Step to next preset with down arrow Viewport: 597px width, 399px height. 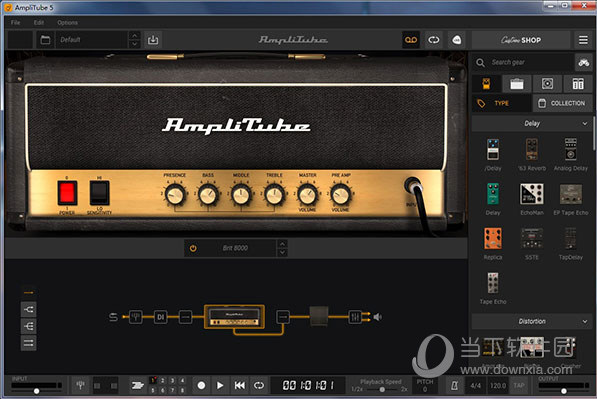(134, 44)
